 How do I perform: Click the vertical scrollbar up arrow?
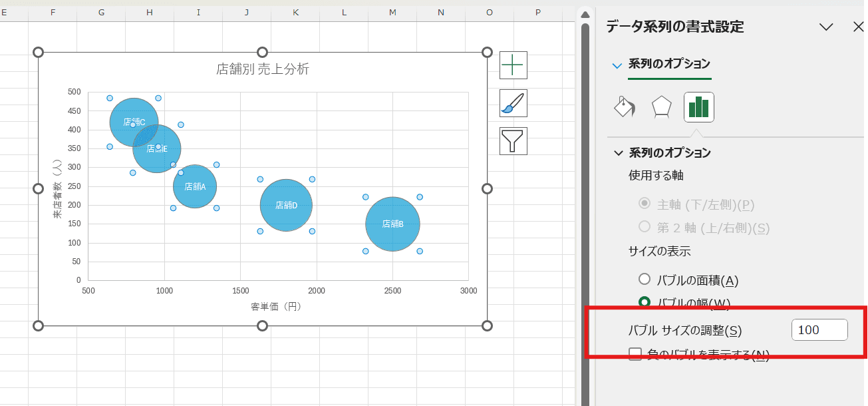pos(585,14)
